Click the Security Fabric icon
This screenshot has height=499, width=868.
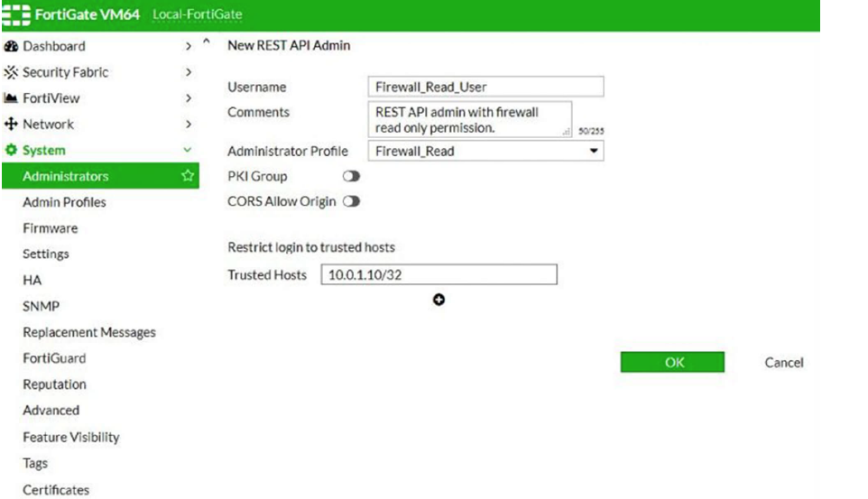point(11,72)
